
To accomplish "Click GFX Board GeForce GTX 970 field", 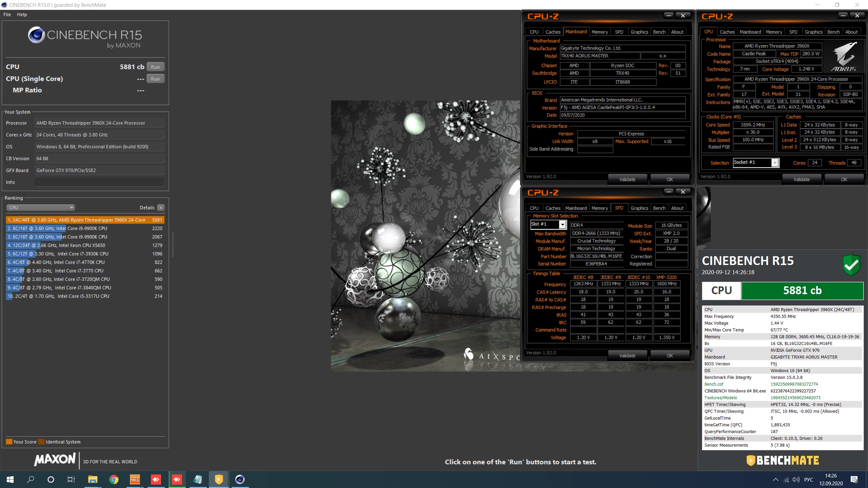I will tap(99, 170).
